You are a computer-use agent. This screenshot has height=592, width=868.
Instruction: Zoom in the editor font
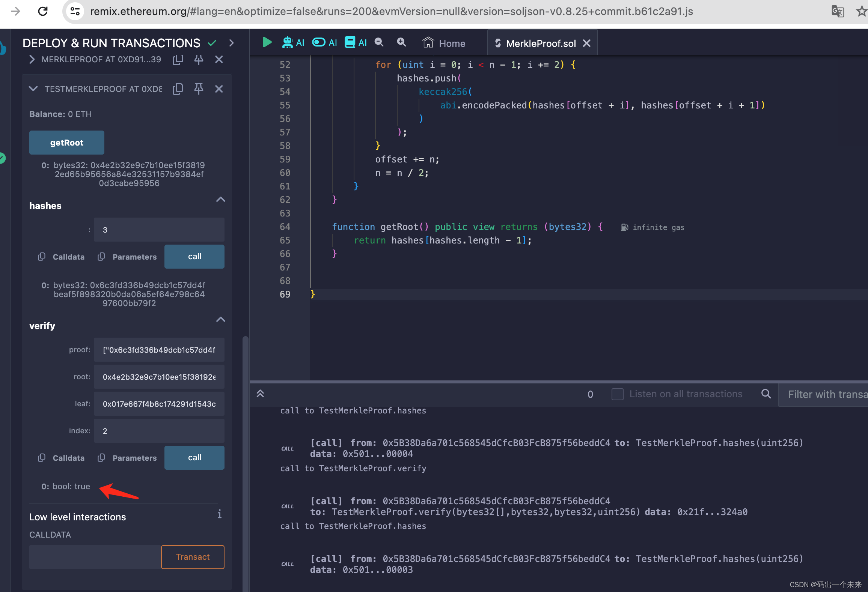(401, 42)
